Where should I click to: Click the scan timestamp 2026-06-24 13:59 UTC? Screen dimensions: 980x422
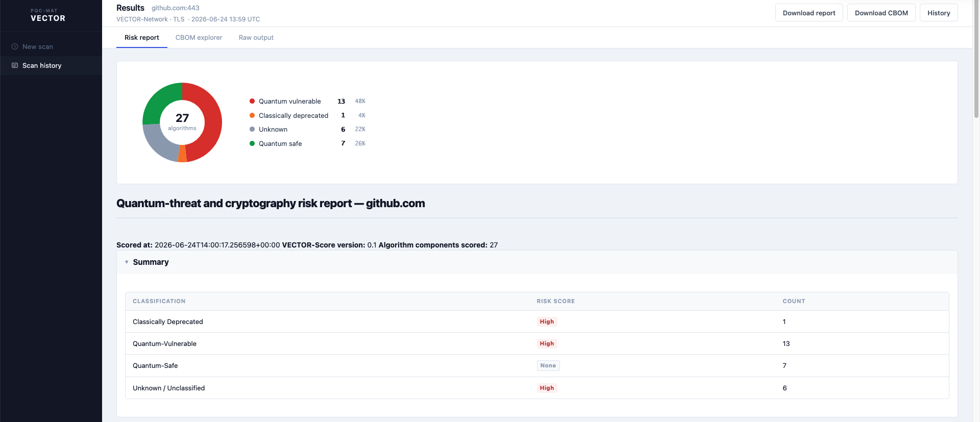pyautogui.click(x=226, y=19)
